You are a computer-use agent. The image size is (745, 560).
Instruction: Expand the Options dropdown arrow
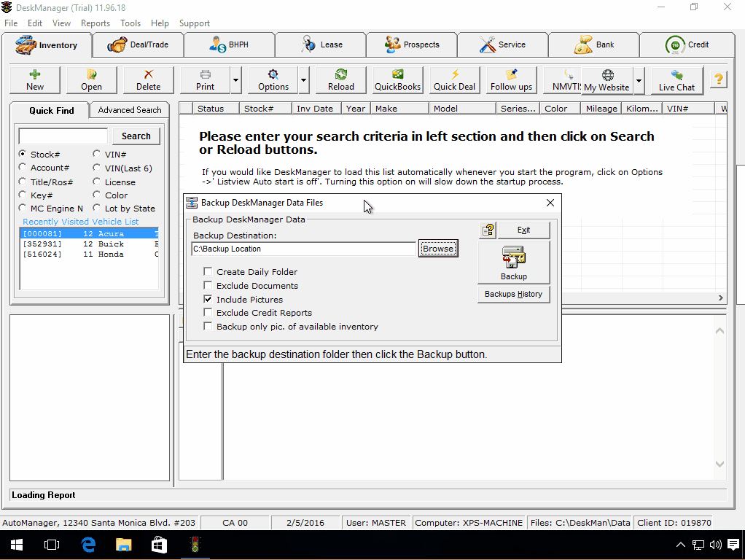(x=303, y=80)
